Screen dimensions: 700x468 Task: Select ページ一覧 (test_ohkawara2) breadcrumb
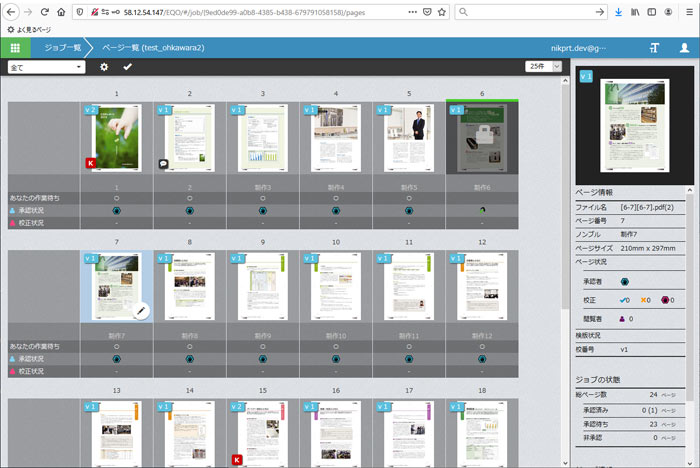[x=152, y=48]
